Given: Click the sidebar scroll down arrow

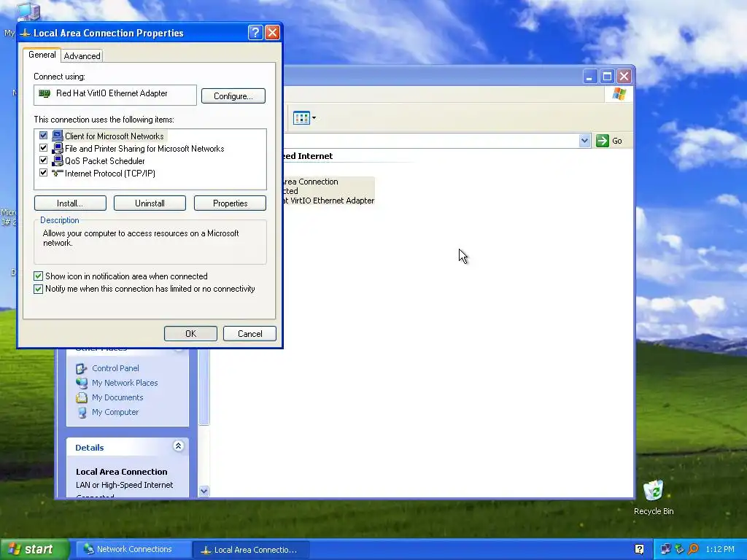Looking at the screenshot, I should coord(204,491).
